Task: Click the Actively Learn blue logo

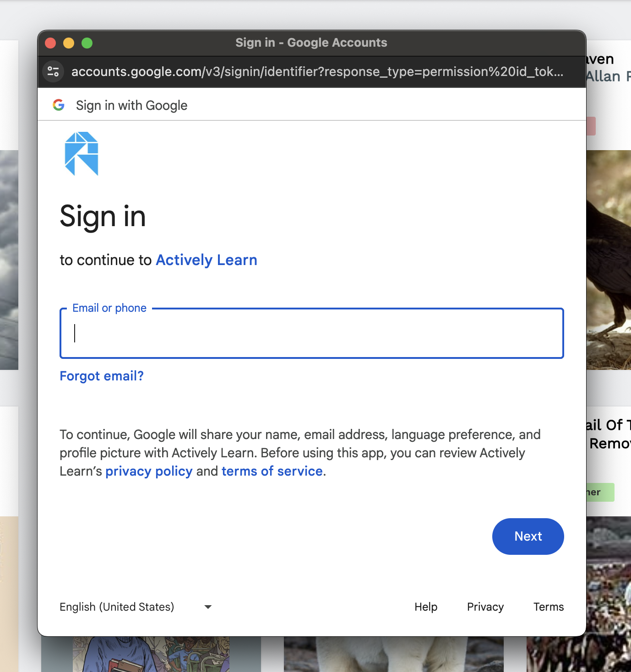Action: tap(82, 154)
